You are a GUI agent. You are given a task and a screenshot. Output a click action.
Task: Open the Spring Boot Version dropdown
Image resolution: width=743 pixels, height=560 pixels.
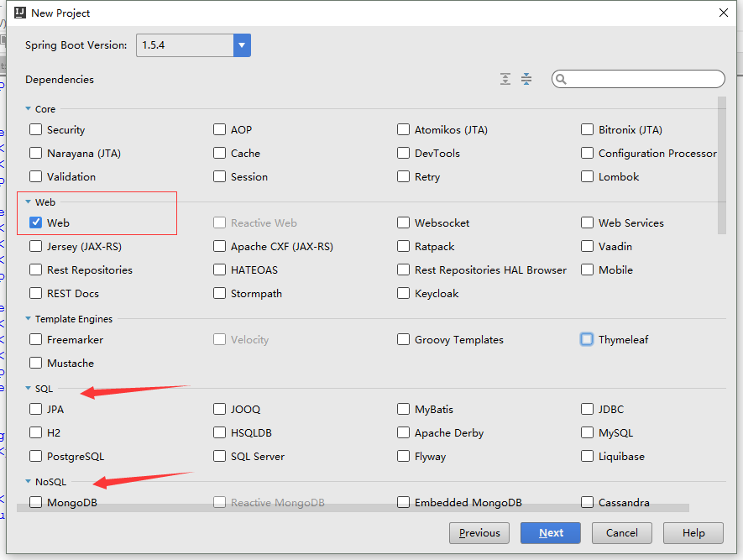tap(242, 45)
